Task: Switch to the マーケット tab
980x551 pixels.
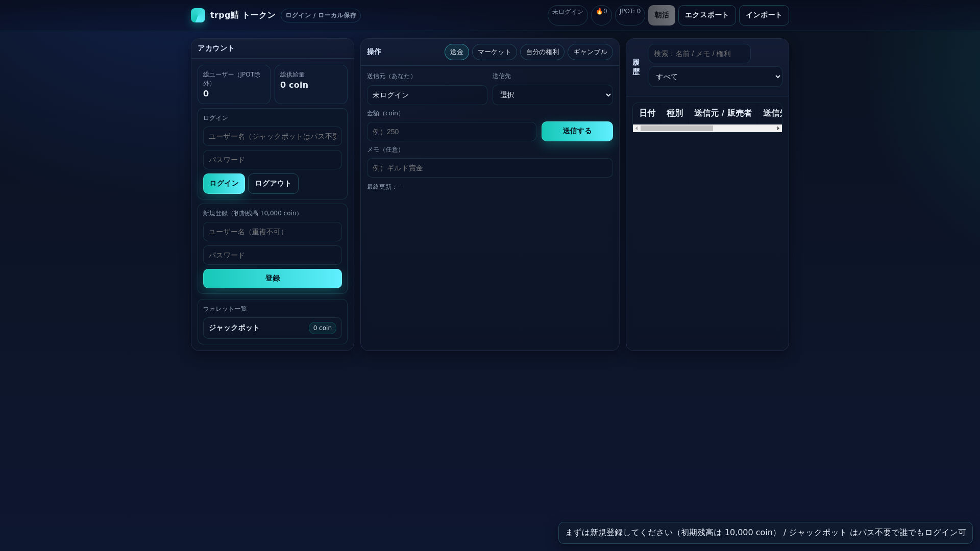Action: pos(494,52)
